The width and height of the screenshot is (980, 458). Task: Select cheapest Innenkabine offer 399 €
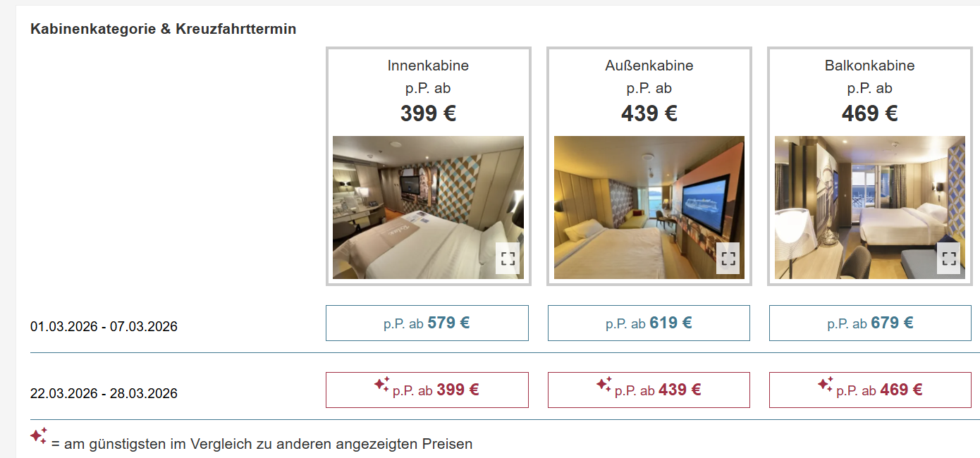point(427,390)
